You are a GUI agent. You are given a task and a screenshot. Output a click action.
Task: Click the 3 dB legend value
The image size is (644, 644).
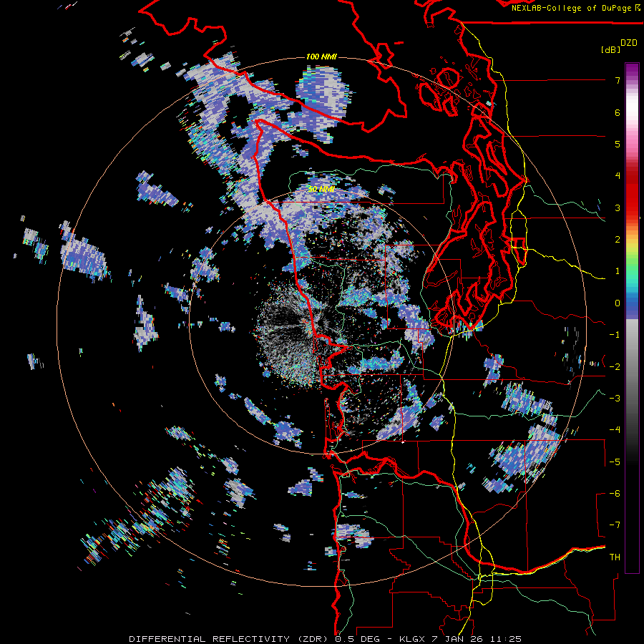(618, 208)
